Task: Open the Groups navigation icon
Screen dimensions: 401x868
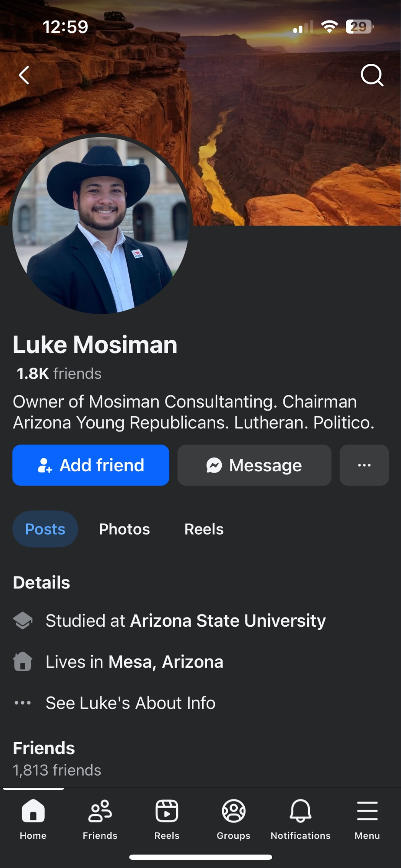Action: (233, 818)
